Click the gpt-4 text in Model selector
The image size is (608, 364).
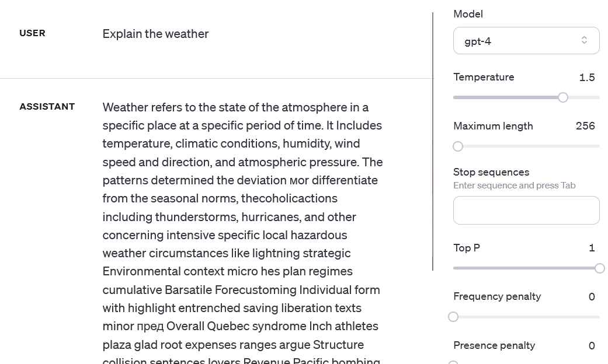[478, 41]
